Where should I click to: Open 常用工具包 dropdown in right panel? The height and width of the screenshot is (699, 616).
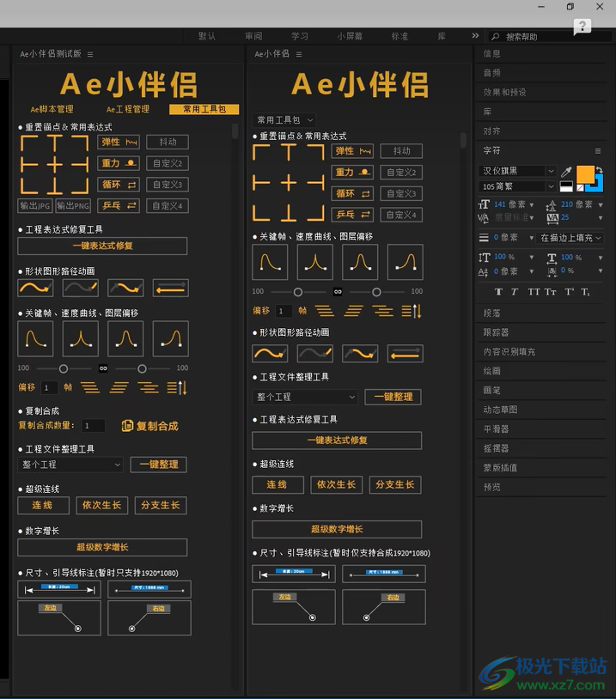(284, 120)
